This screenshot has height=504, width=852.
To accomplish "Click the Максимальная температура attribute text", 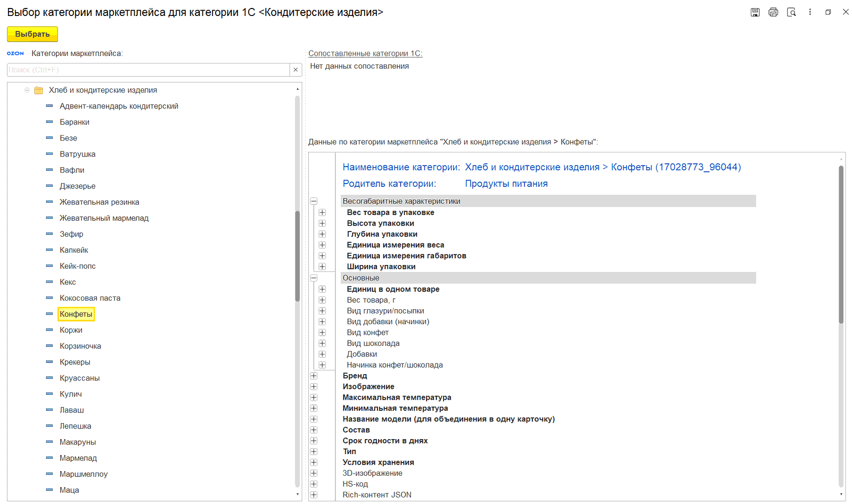I will coord(397,398).
